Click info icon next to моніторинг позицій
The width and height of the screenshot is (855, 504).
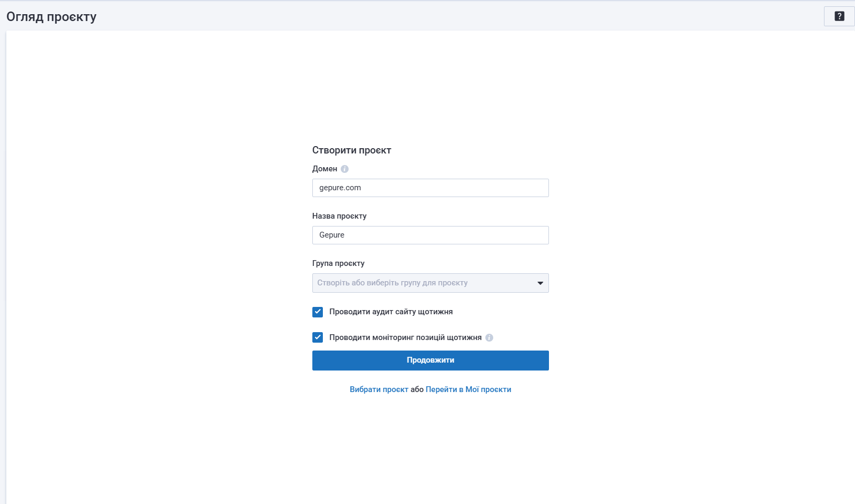click(489, 338)
